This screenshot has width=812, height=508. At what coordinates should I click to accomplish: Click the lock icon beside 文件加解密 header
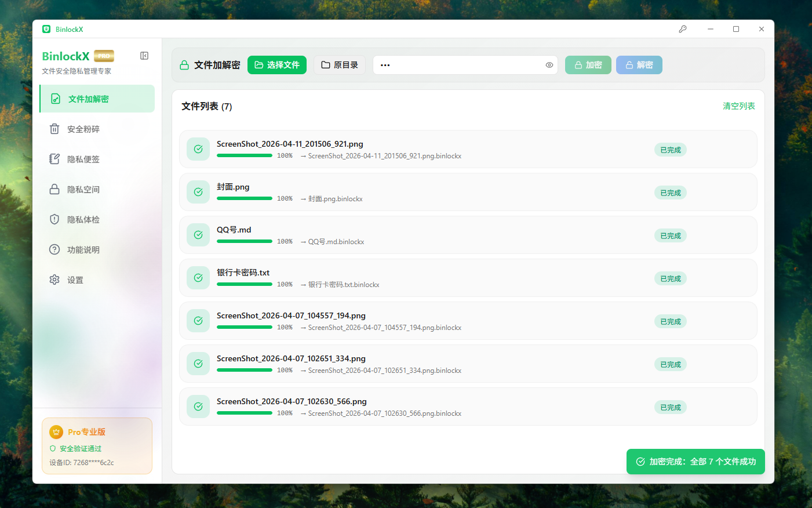coord(184,65)
